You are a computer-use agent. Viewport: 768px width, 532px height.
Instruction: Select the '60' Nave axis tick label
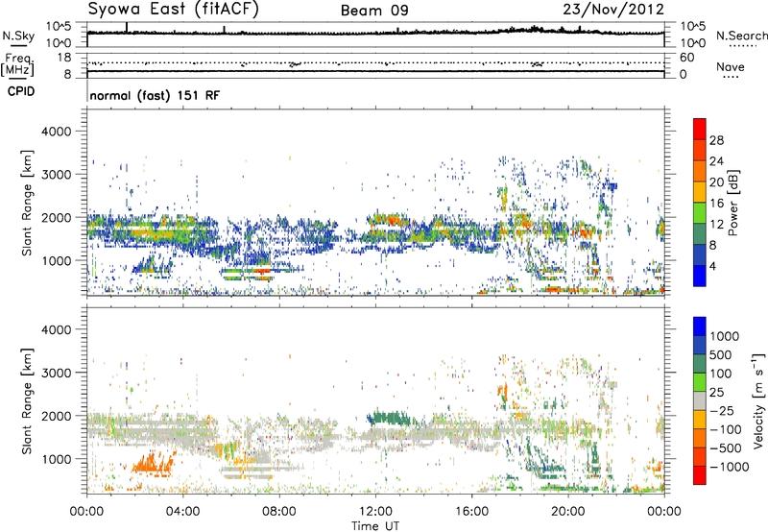(x=686, y=58)
